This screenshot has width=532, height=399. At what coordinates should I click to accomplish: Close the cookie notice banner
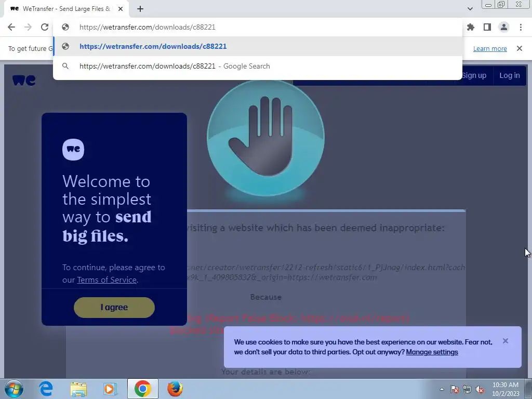506,341
